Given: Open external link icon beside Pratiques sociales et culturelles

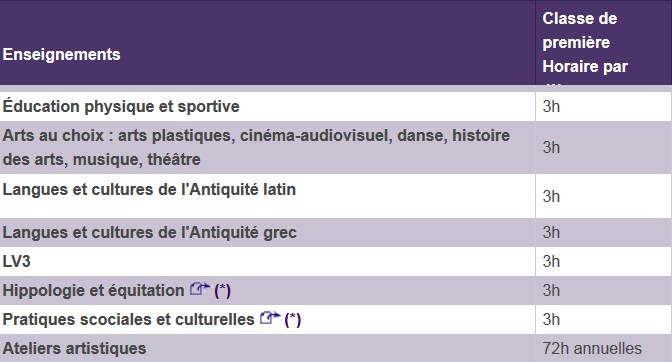Looking at the screenshot, I should (270, 318).
